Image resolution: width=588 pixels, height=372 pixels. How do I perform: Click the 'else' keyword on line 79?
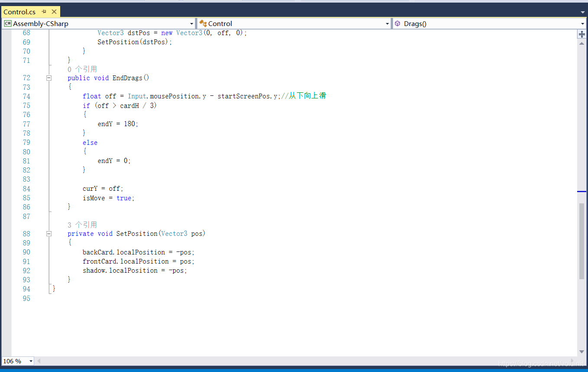tap(90, 143)
